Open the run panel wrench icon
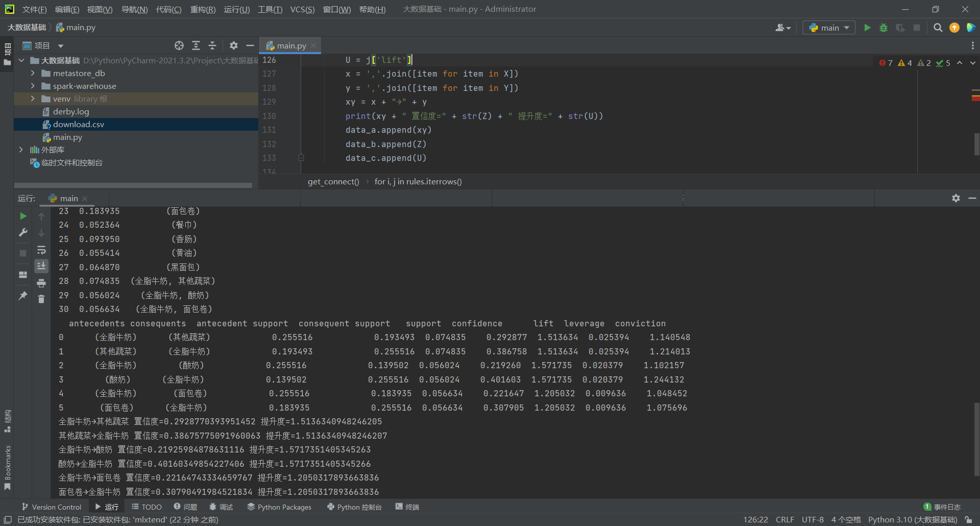The height and width of the screenshot is (526, 980). (23, 232)
